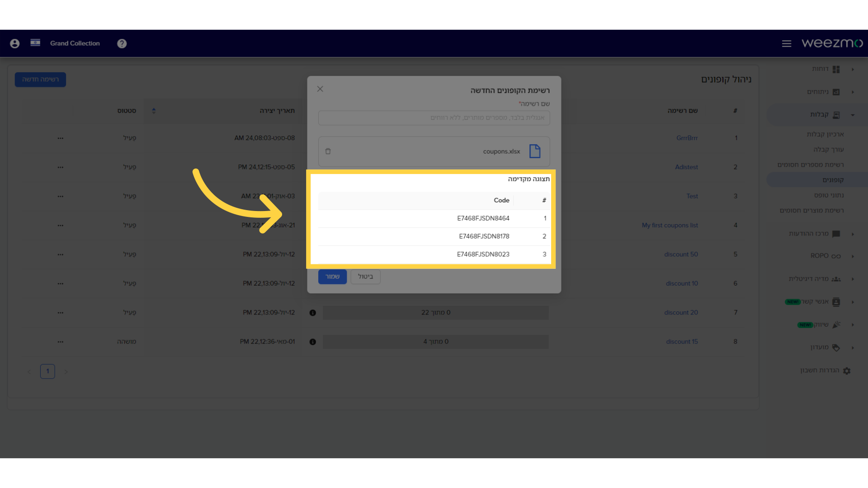Open the discount 15 list link
The image size is (868, 488).
682,342
